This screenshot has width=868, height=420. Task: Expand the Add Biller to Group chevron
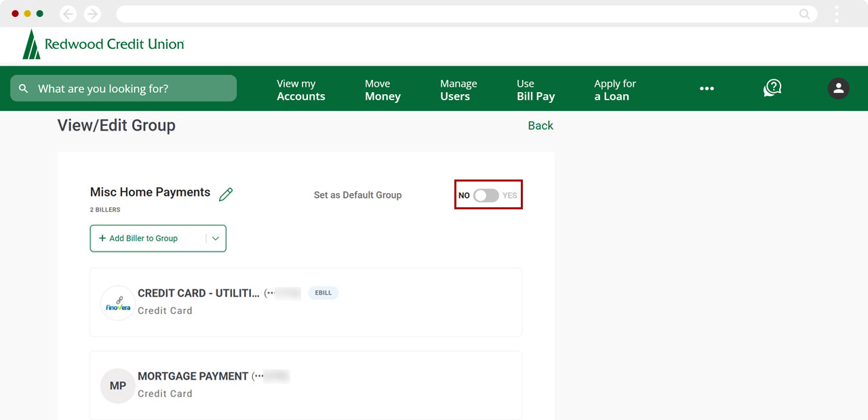tap(216, 238)
